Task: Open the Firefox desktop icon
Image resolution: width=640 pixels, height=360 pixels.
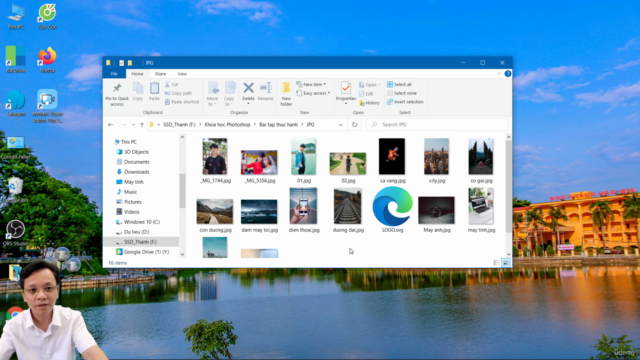Action: click(47, 60)
